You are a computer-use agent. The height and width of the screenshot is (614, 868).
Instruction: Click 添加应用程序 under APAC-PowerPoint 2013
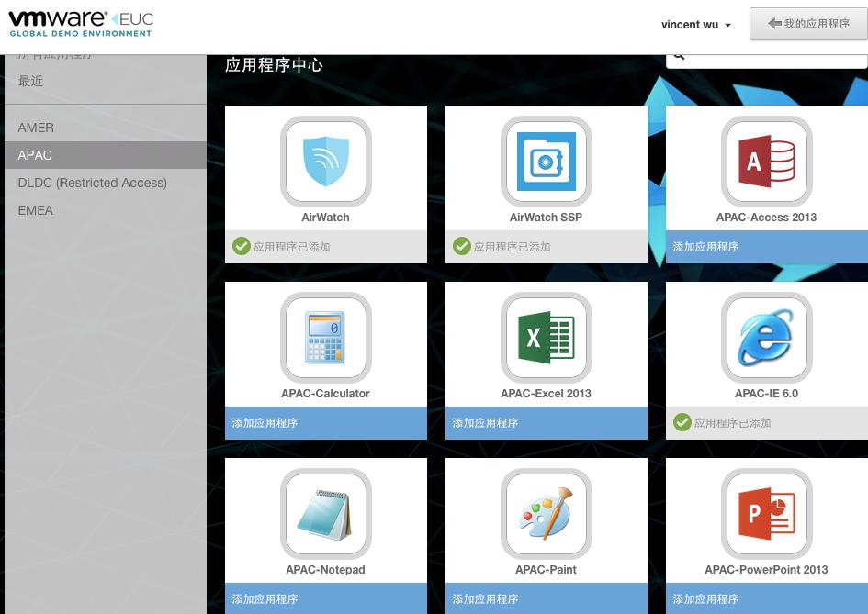[705, 599]
